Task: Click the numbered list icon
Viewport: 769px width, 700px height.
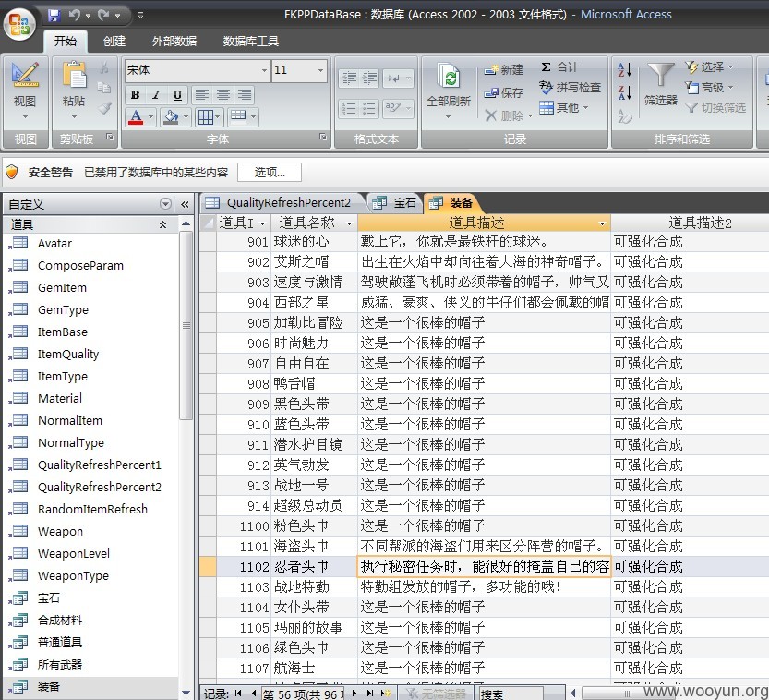Action: click(349, 108)
